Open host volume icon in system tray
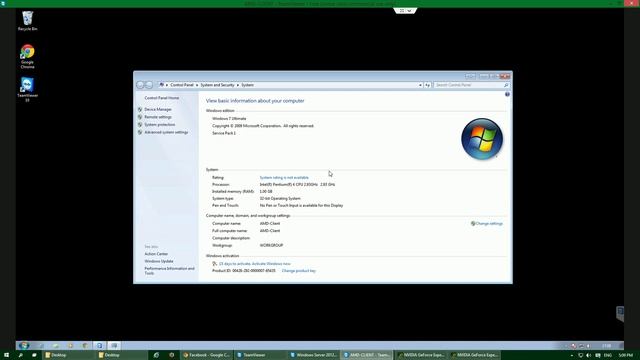Image resolution: width=640 pixels, height=360 pixels. (589, 356)
